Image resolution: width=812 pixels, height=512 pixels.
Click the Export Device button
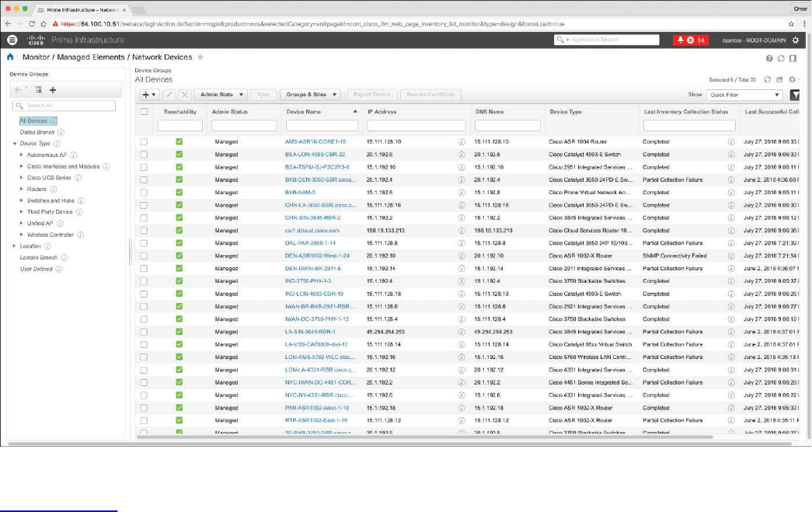(x=372, y=95)
